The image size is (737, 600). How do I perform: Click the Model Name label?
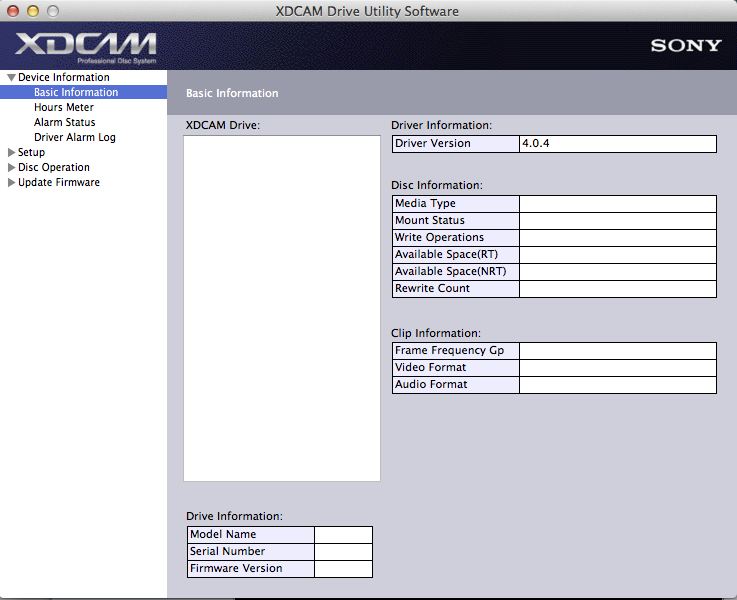point(223,534)
